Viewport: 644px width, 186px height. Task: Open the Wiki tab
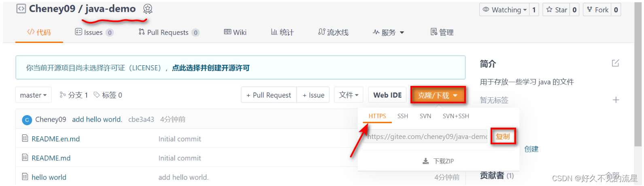(235, 32)
